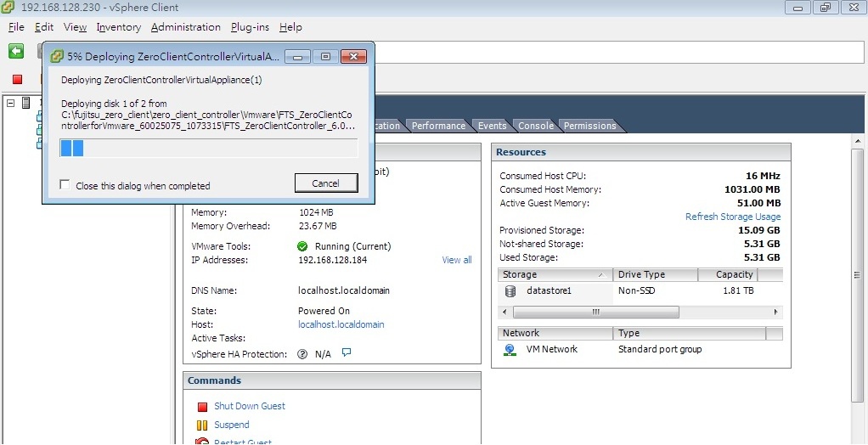Click the green back navigation arrow
The image size is (868, 445).
pyautogui.click(x=16, y=52)
